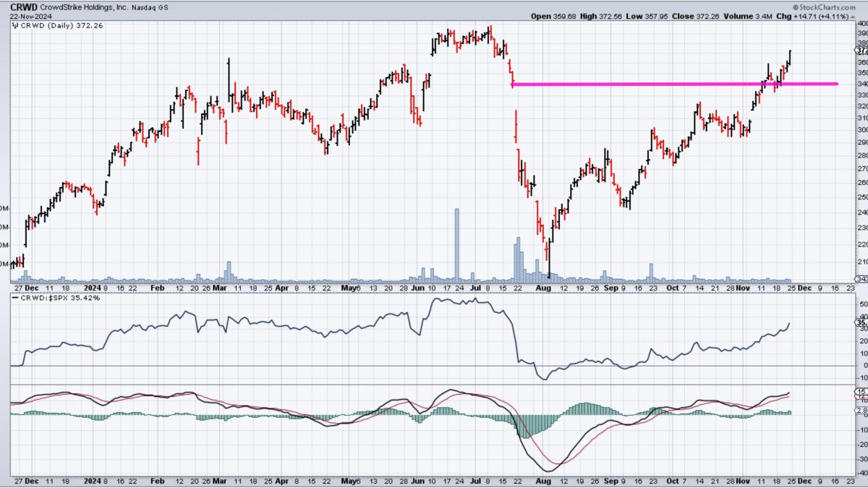Click the Open 359.68 value

click(553, 16)
